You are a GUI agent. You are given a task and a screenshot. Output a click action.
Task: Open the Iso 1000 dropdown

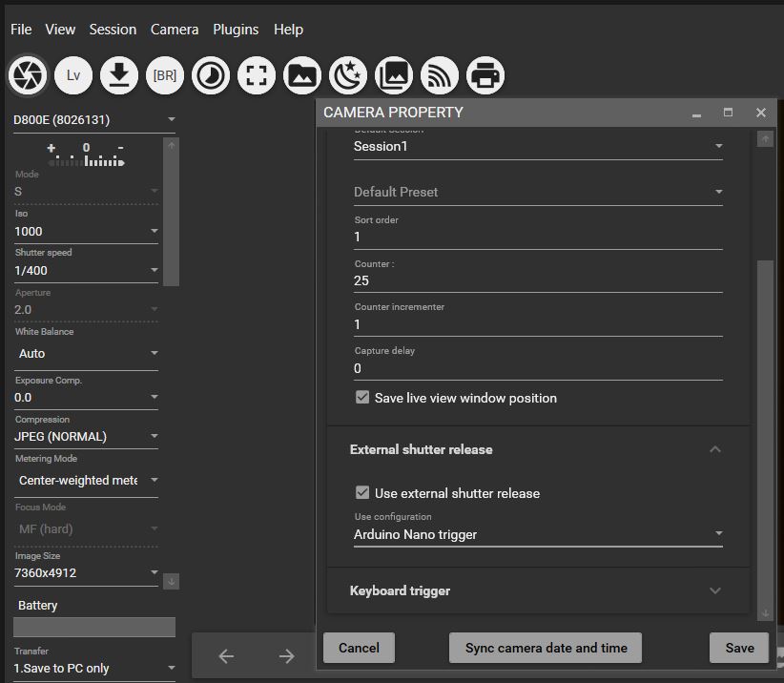click(86, 231)
